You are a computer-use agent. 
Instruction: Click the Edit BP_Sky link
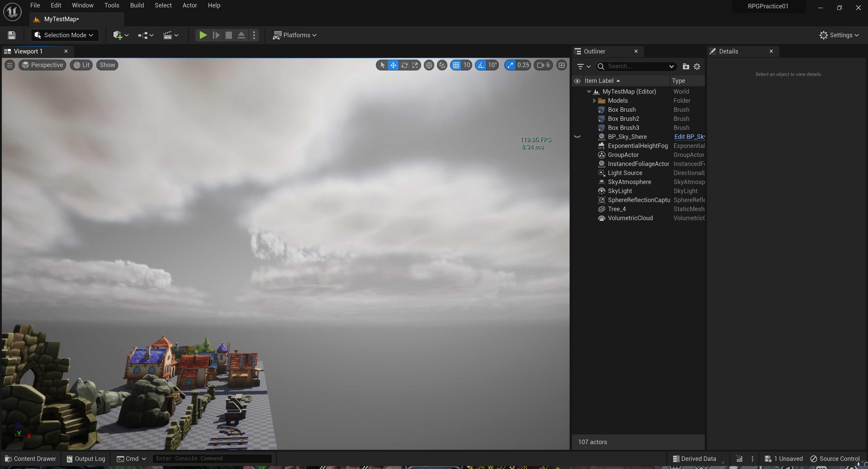pos(689,137)
